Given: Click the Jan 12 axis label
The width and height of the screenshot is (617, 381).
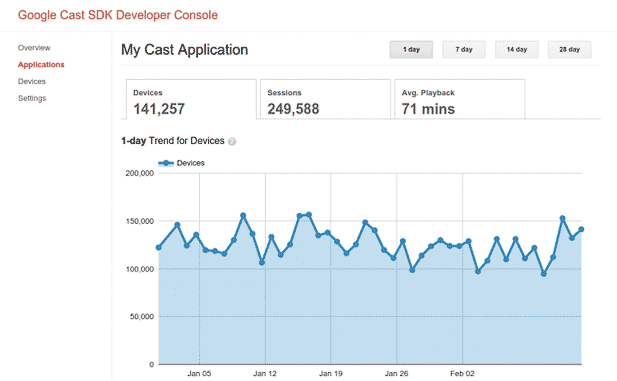Looking at the screenshot, I should tap(265, 374).
